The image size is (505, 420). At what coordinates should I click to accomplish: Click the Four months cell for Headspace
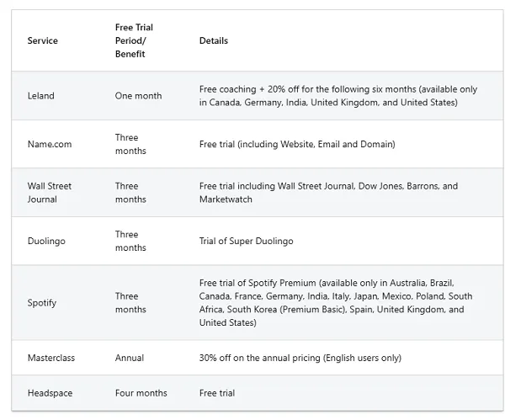141,393
